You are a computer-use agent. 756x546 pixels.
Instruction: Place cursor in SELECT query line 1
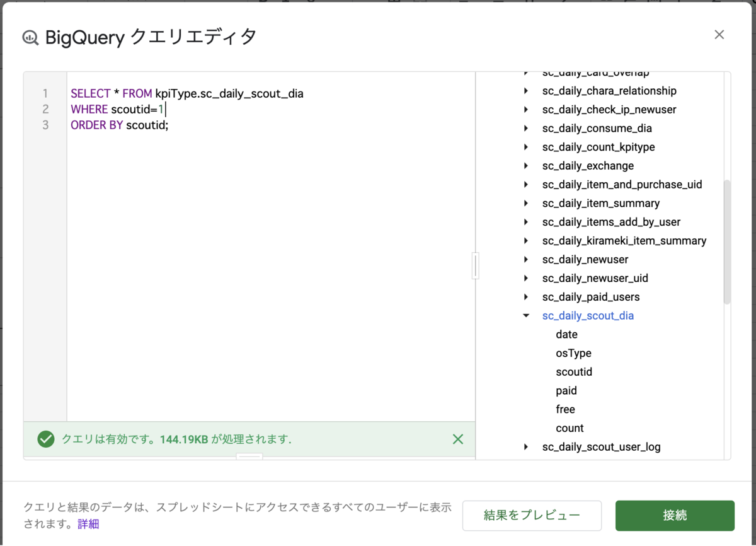(187, 94)
